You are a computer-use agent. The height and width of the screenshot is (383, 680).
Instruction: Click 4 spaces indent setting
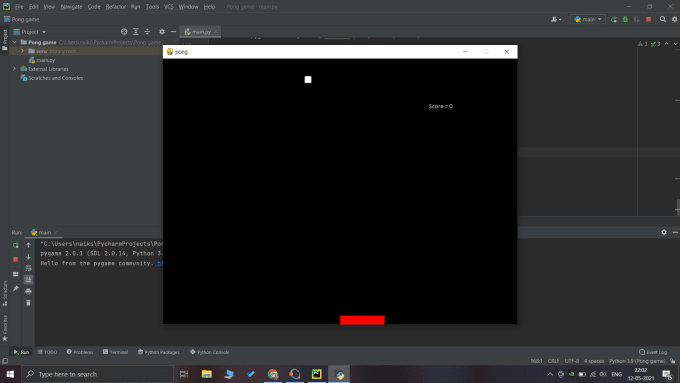(594, 361)
